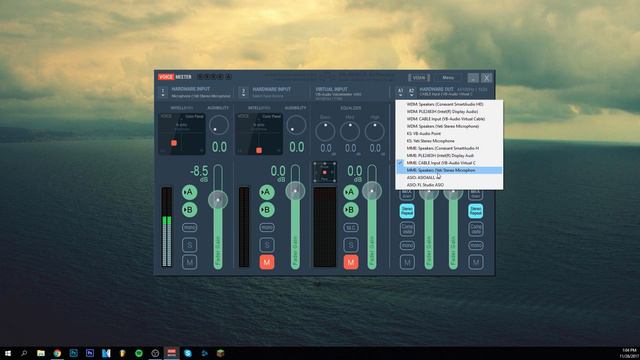
Task: Select KS Yeti Stereo Microphone device
Action: pyautogui.click(x=449, y=141)
